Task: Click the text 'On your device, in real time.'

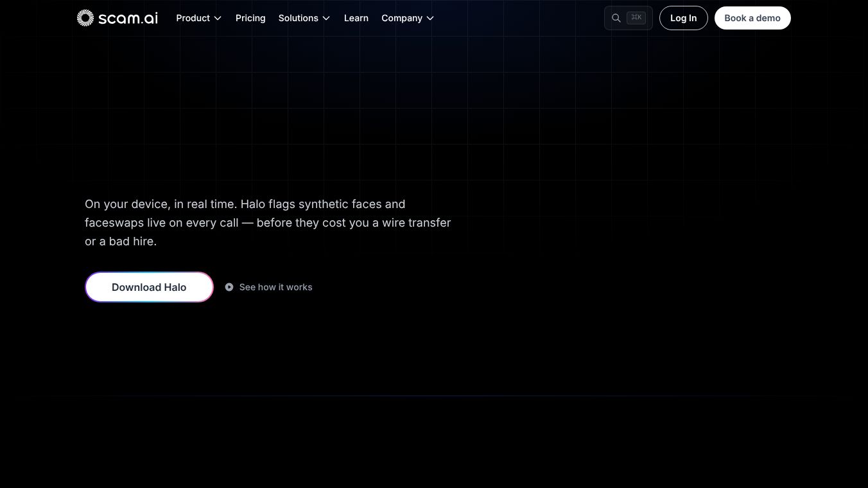Action: tap(161, 204)
